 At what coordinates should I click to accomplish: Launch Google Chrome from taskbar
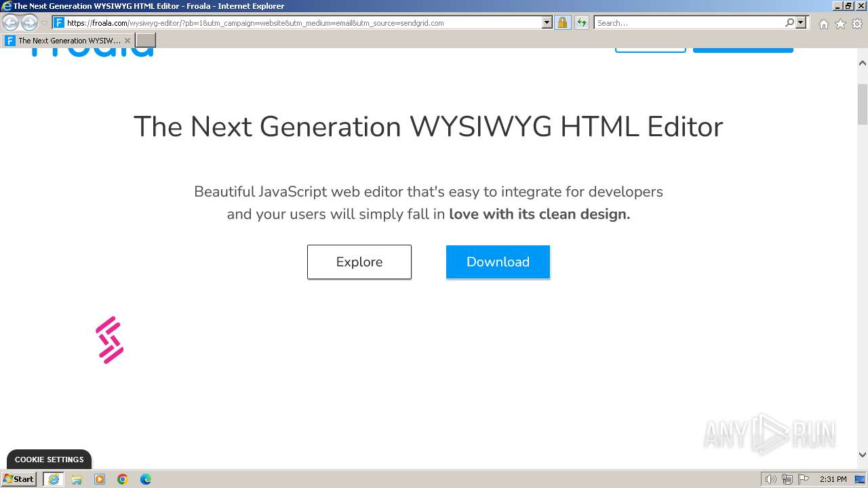123,479
